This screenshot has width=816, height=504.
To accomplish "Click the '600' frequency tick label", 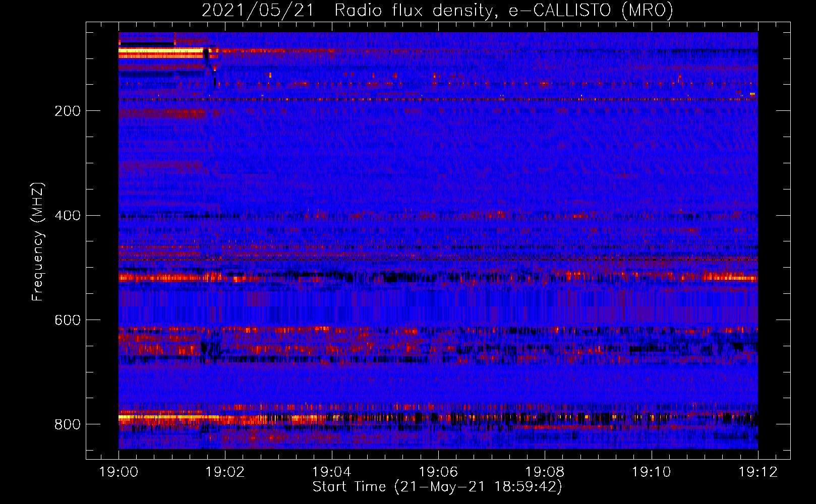I will (68, 321).
